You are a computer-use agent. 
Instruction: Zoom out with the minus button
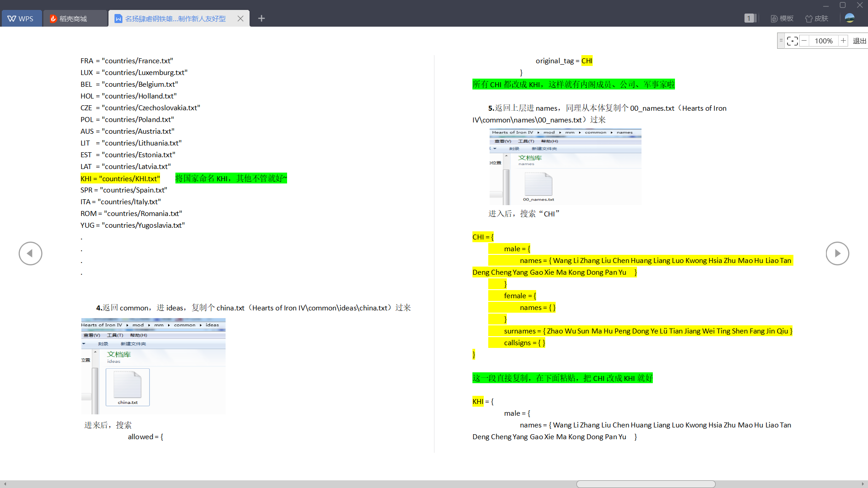pos(804,41)
